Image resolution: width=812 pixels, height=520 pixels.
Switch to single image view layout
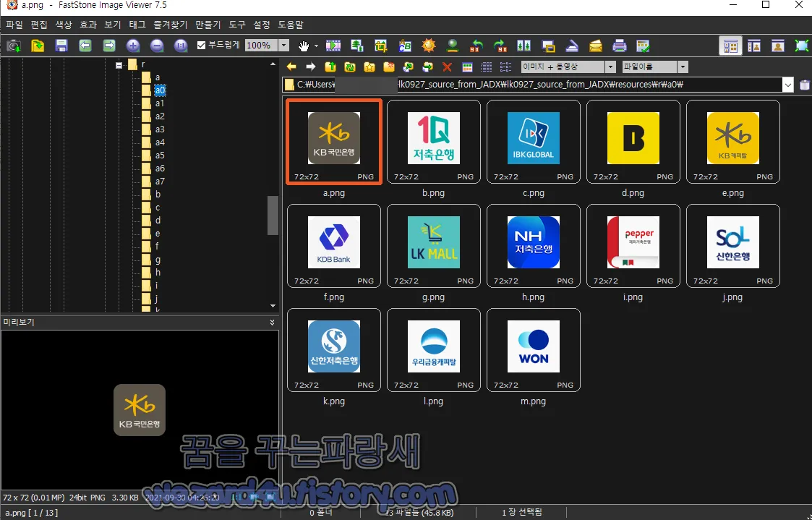point(778,46)
